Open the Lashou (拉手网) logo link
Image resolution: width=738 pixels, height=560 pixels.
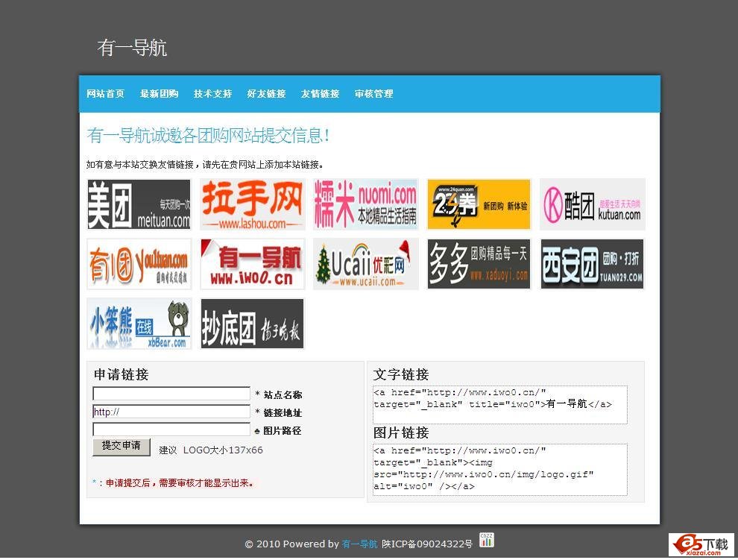pyautogui.click(x=253, y=204)
